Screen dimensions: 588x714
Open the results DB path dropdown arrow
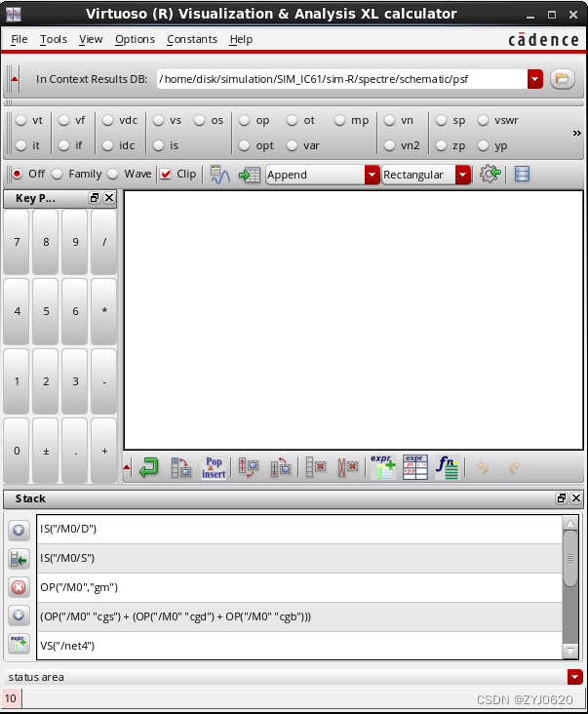click(535, 79)
